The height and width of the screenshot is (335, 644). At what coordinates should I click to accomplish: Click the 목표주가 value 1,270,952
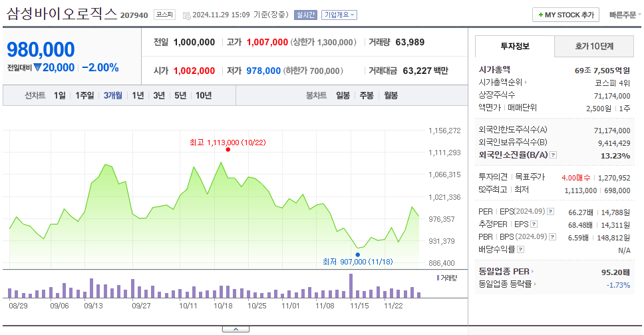(614, 178)
